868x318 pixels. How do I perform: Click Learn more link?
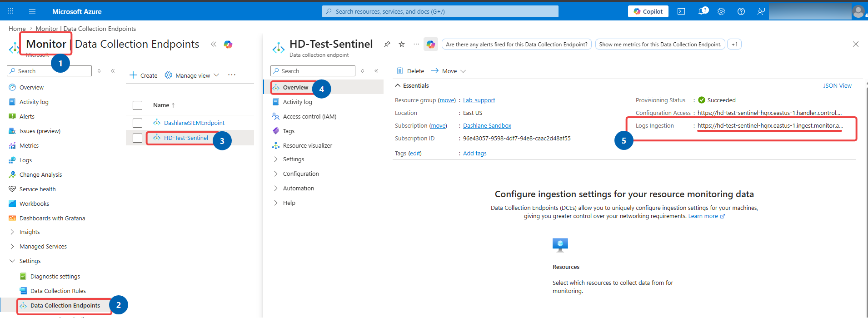[706, 216]
